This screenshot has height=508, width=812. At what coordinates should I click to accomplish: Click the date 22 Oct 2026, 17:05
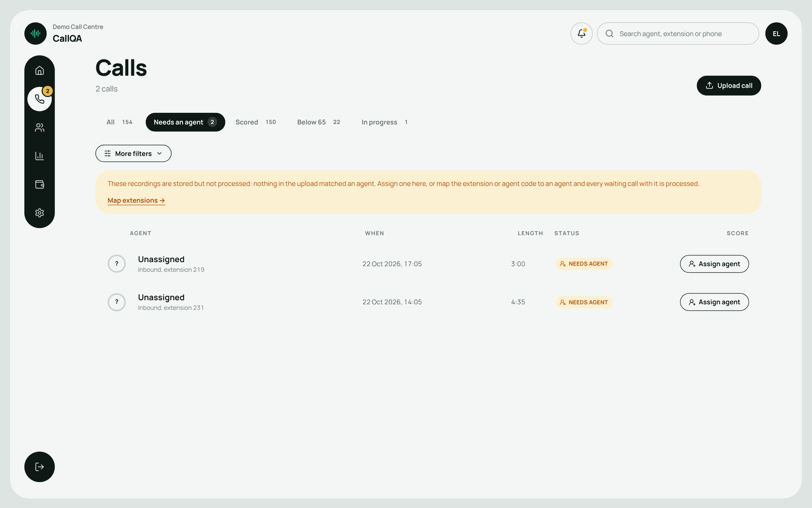[392, 264]
